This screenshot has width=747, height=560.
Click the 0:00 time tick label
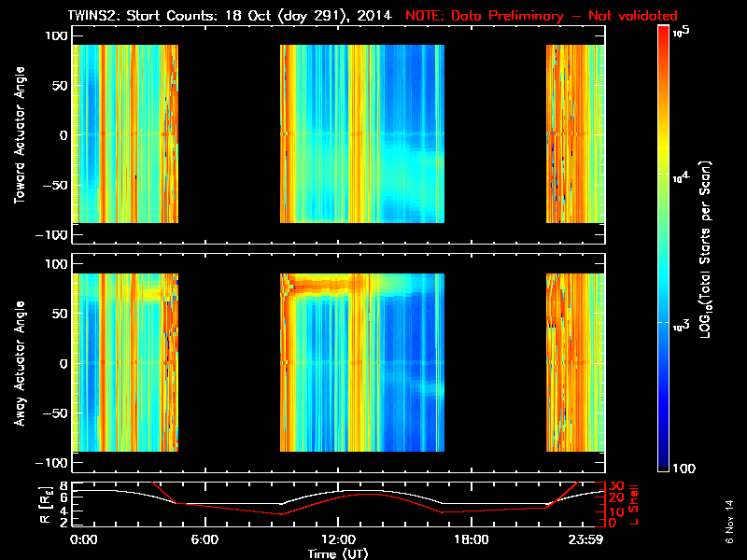[84, 540]
